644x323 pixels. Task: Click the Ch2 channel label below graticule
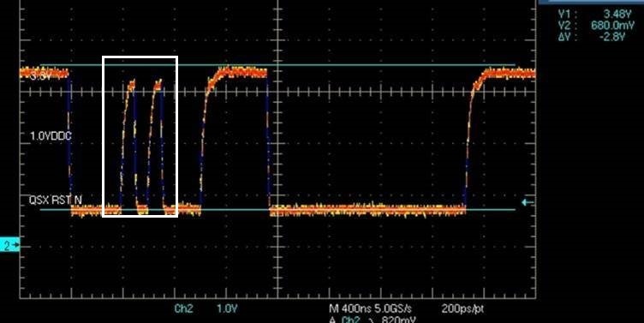[183, 308]
